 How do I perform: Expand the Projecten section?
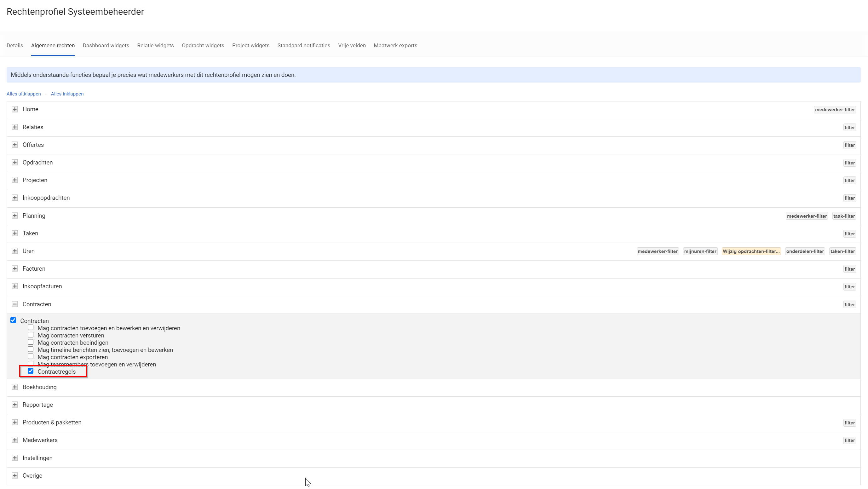tap(14, 180)
